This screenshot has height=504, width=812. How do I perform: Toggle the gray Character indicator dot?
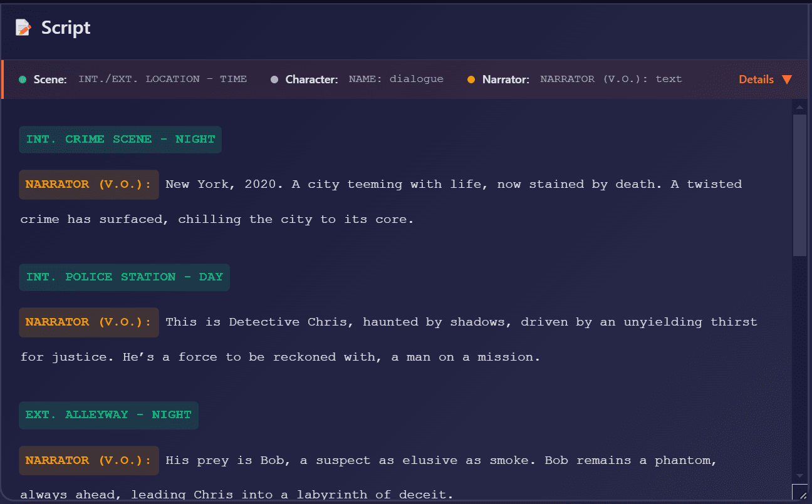point(274,79)
